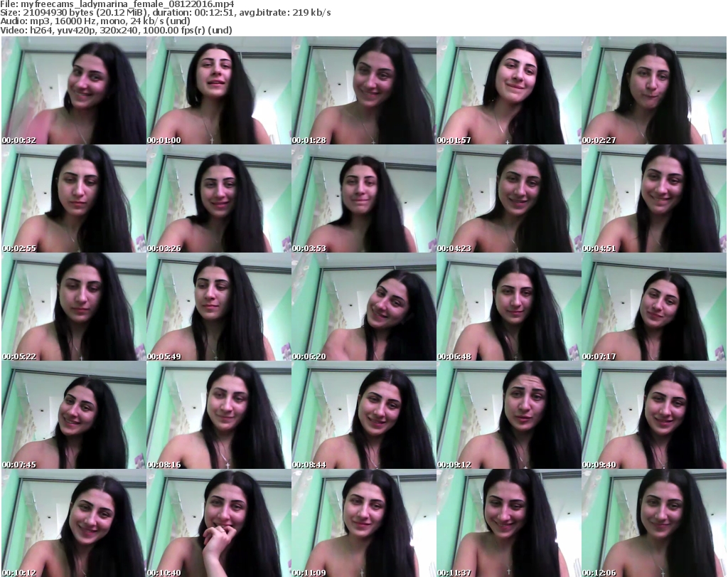Choose the frame marked 00:04:51

point(653,199)
